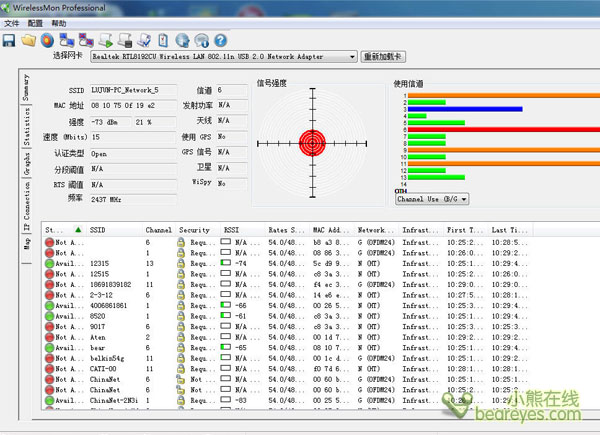Screen dimensions: 600x435
Task: Sort list by Channel column header
Action: [x=159, y=230]
